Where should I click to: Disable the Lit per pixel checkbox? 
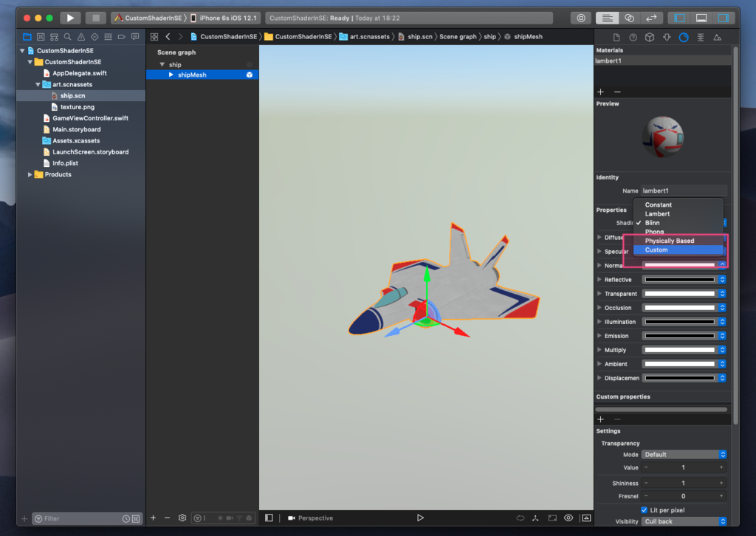[644, 510]
